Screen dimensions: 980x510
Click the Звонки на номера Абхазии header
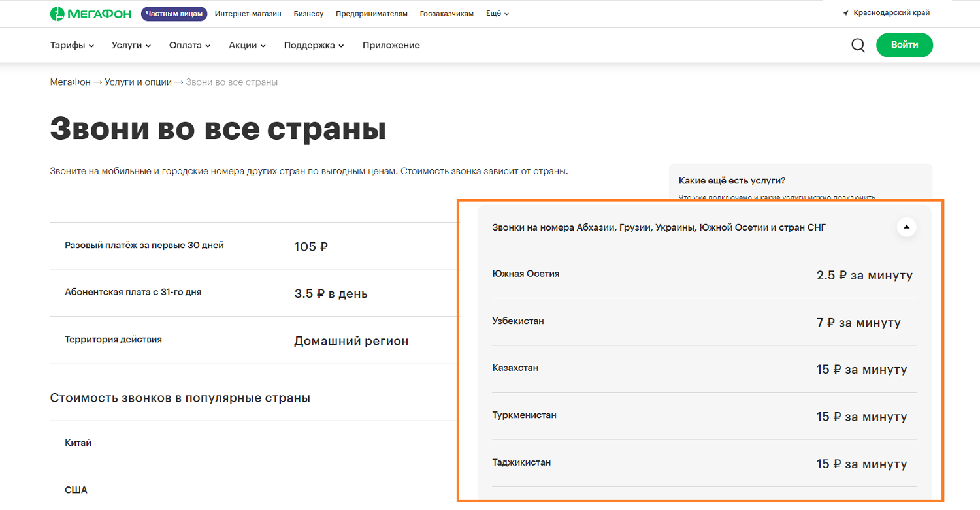click(659, 227)
